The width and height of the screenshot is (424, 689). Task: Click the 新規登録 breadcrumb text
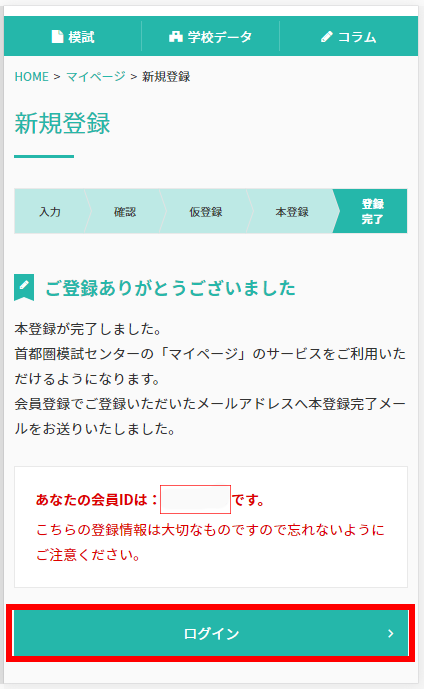pyautogui.click(x=166, y=76)
